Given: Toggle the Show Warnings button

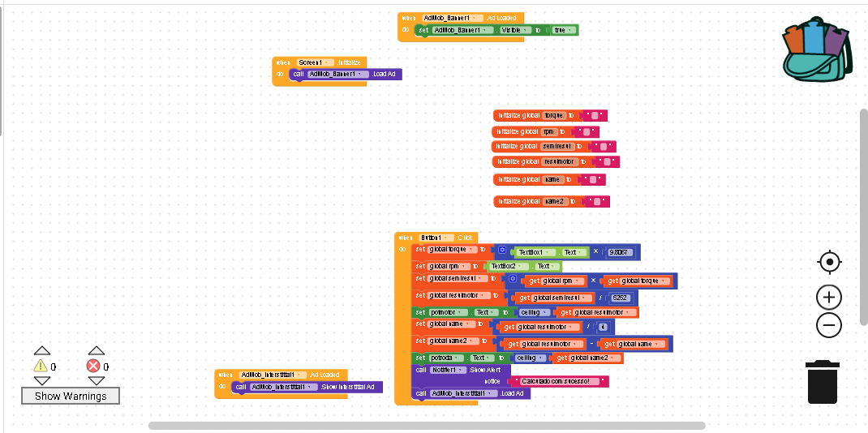Looking at the screenshot, I should [71, 396].
